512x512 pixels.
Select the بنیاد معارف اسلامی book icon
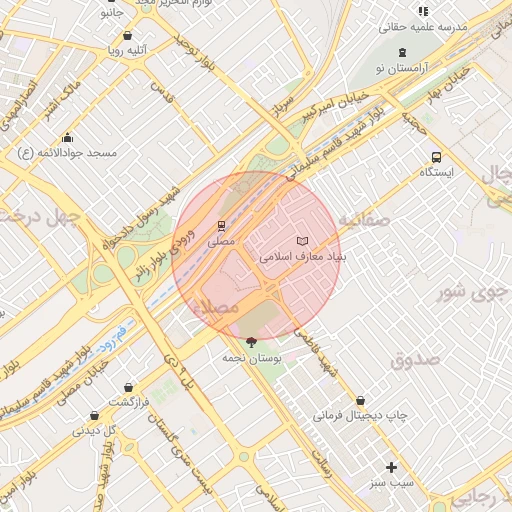pos(302,241)
